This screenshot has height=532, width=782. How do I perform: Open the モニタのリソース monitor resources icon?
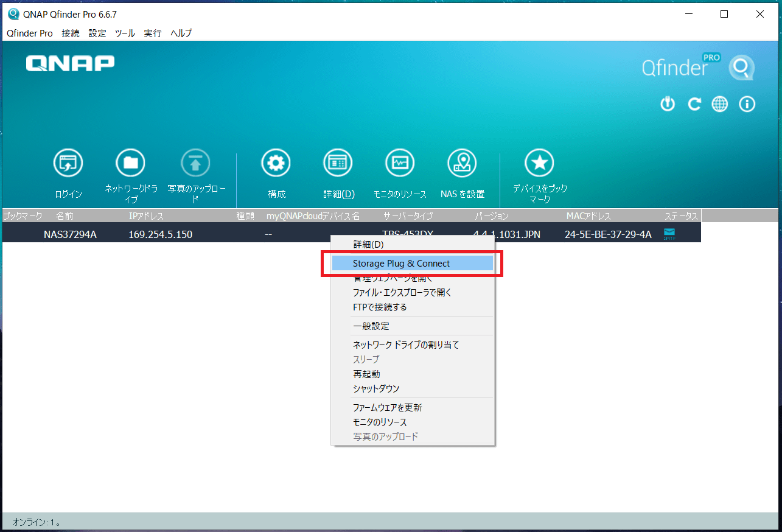click(400, 163)
